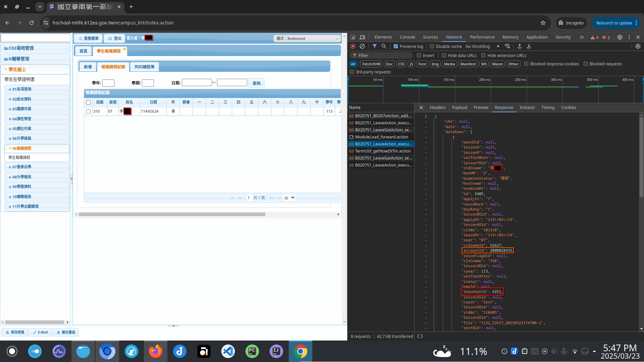Viewport: 644px width, 362px height.
Task: Click the 修改密碼 button
Action: click(15, 333)
